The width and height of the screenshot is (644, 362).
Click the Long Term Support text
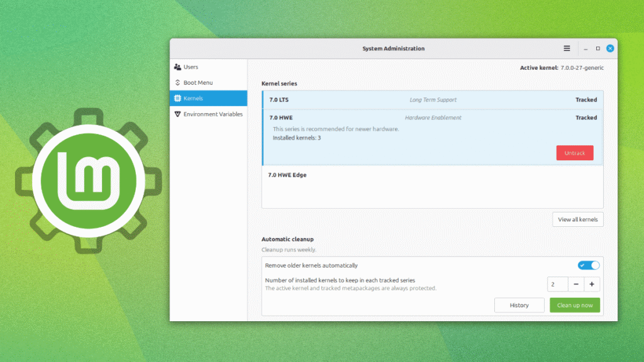(433, 100)
